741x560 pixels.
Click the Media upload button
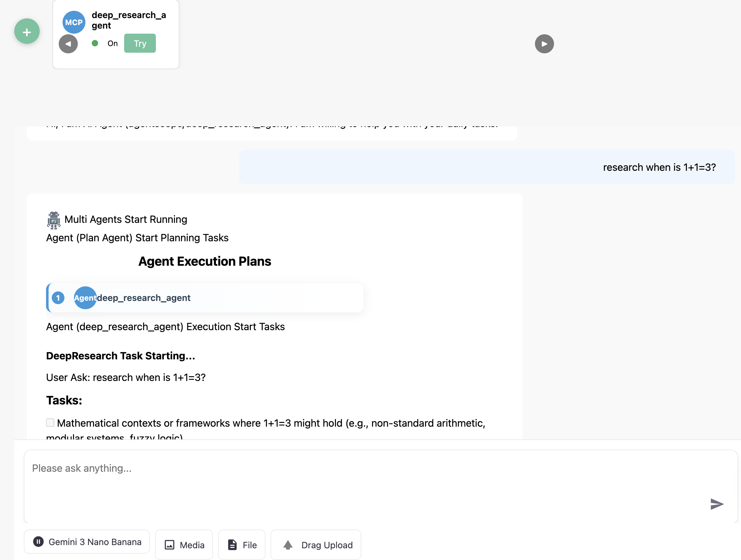[x=184, y=545]
